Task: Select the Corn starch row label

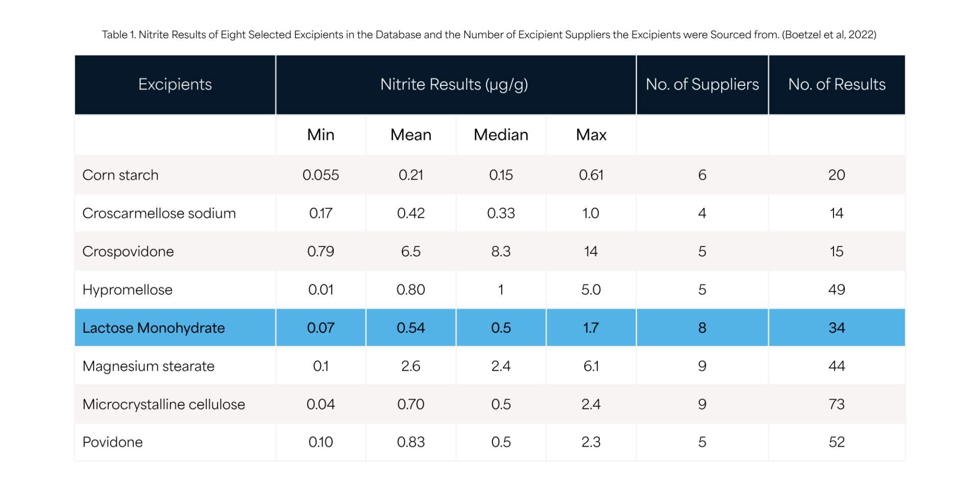Action: (x=120, y=175)
